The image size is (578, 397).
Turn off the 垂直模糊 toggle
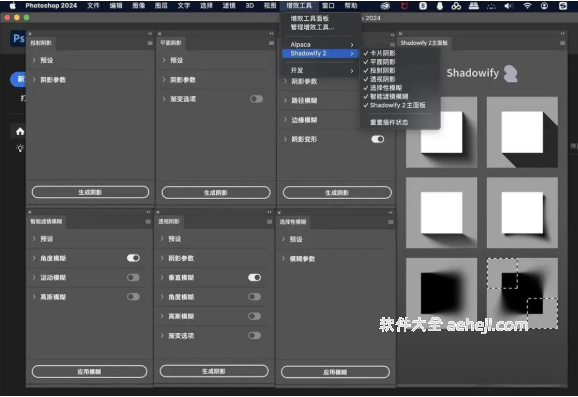[254, 277]
